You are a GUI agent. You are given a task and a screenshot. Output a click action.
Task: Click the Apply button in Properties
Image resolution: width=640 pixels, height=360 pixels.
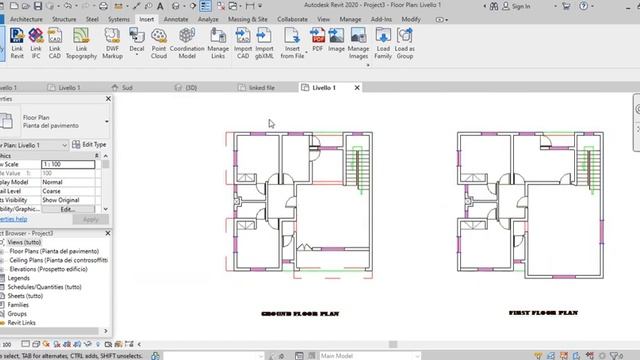tap(91, 219)
